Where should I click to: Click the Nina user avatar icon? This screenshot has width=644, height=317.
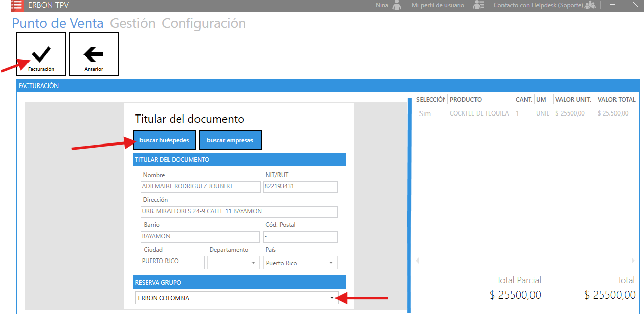coord(397,5)
